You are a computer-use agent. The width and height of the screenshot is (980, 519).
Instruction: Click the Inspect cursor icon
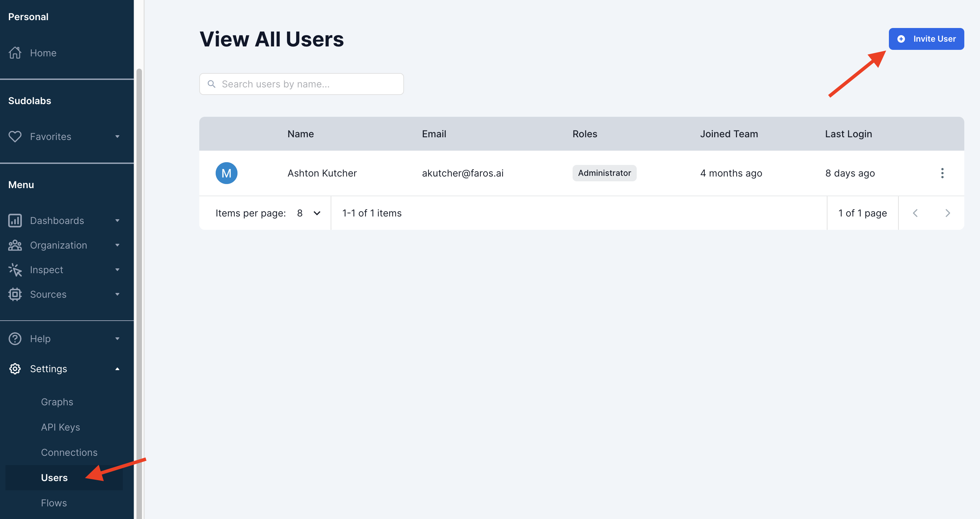pyautogui.click(x=15, y=270)
